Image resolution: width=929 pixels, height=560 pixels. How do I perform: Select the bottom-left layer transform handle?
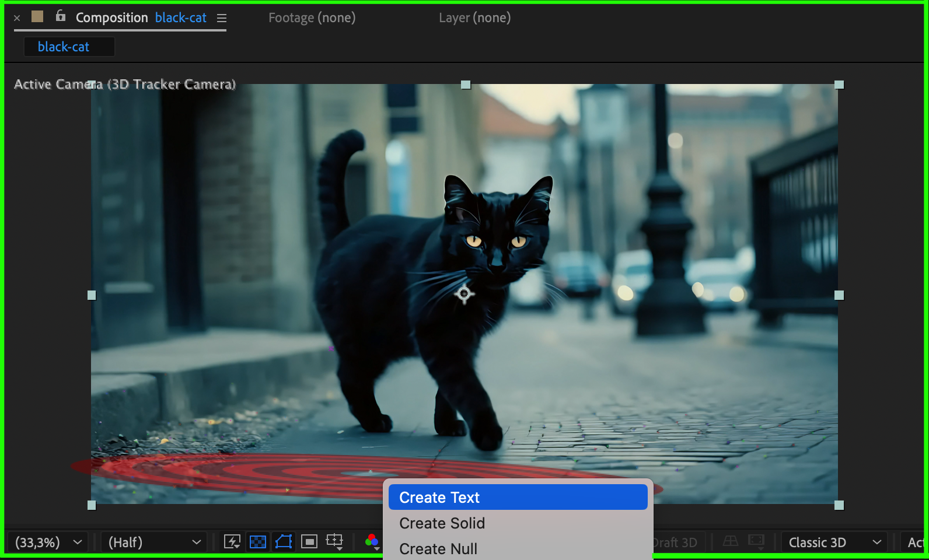pos(92,505)
